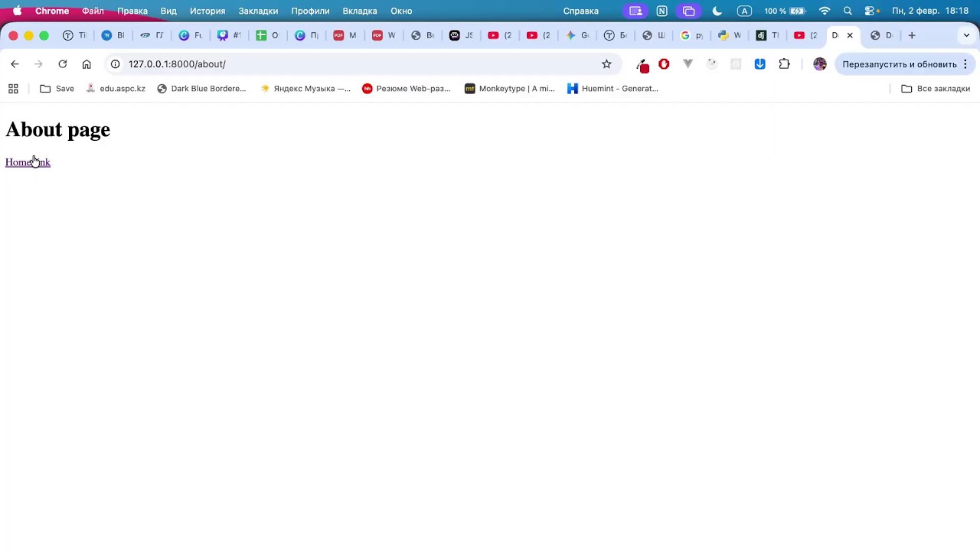Image resolution: width=980 pixels, height=551 pixels.
Task: Open the apps grid in bookmarks bar
Action: (x=13, y=89)
